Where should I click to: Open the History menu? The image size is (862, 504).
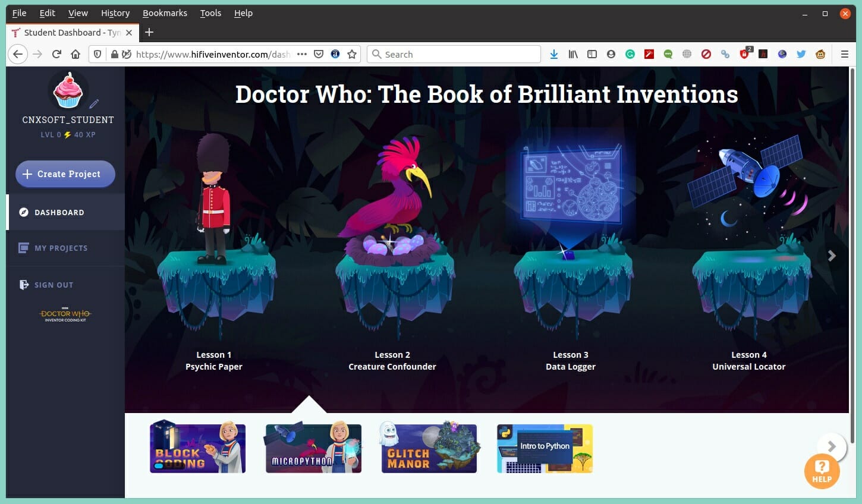(115, 13)
